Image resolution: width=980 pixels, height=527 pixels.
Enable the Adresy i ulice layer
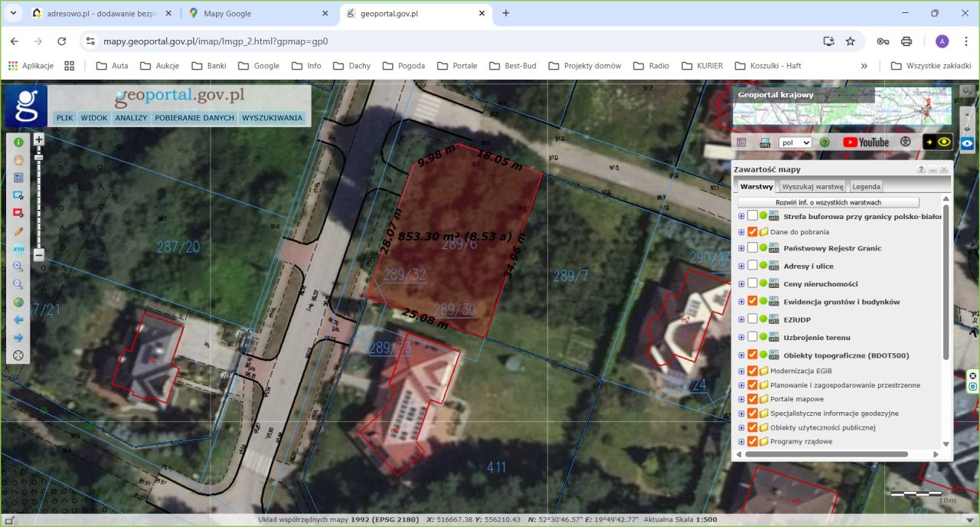click(753, 266)
